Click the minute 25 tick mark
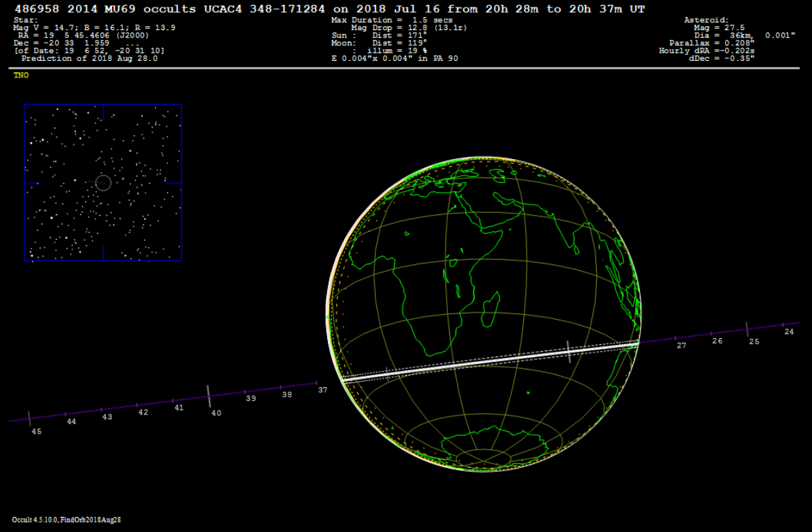Viewport: 812px width, 532px height. pyautogui.click(x=747, y=328)
